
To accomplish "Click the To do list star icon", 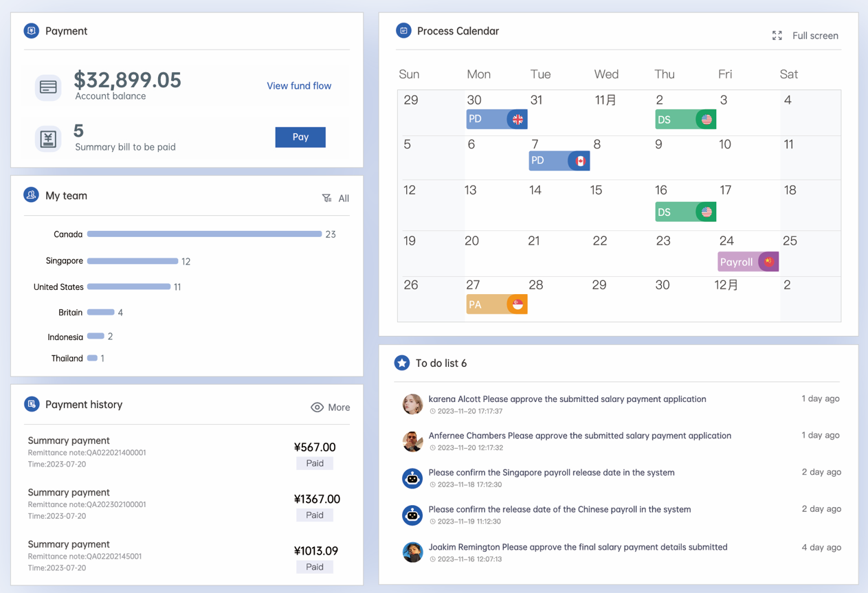I will click(402, 363).
